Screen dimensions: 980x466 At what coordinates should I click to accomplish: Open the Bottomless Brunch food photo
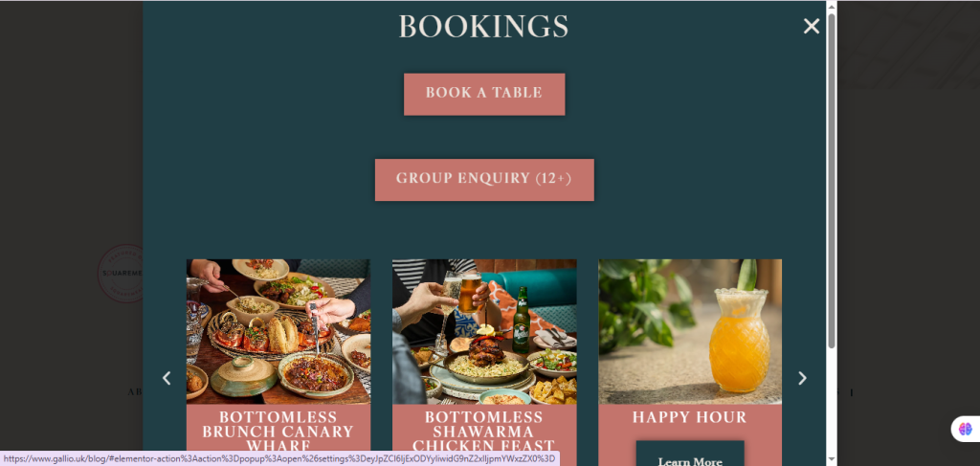[x=278, y=332]
